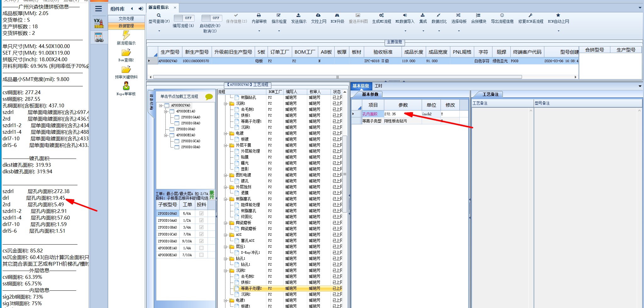Collapse the AP00D02VA0 root tree node

[161, 105]
